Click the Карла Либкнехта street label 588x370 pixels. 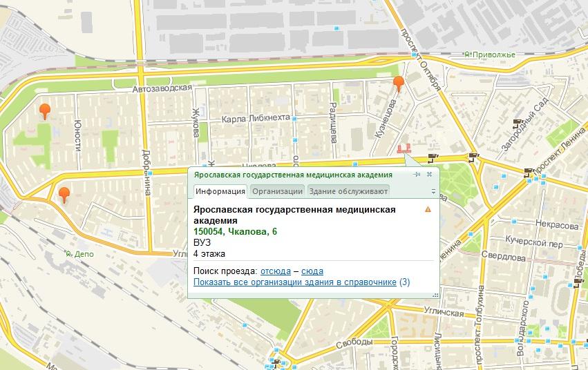click(x=256, y=119)
